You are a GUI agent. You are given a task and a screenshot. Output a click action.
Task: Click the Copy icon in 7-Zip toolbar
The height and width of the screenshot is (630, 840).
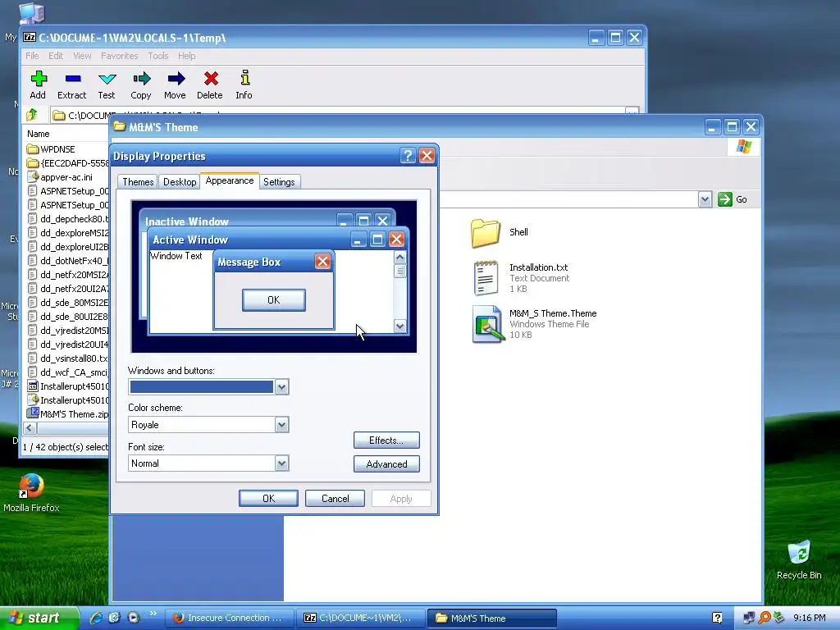(141, 80)
